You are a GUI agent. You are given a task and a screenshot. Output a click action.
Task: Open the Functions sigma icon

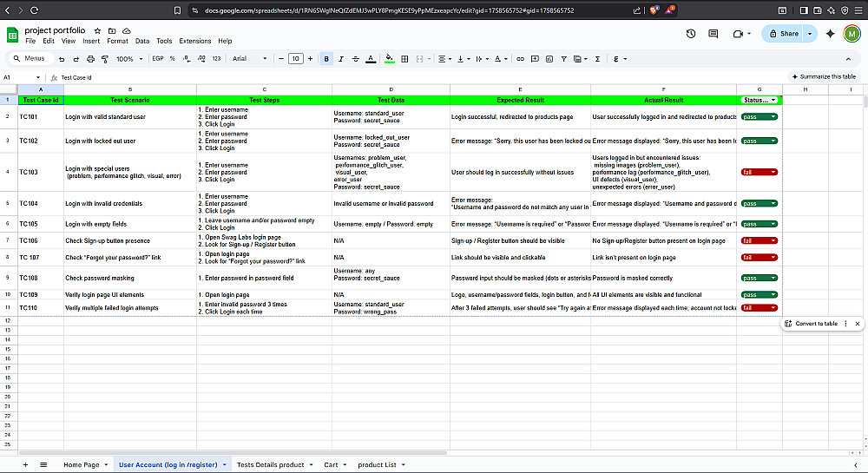597,59
